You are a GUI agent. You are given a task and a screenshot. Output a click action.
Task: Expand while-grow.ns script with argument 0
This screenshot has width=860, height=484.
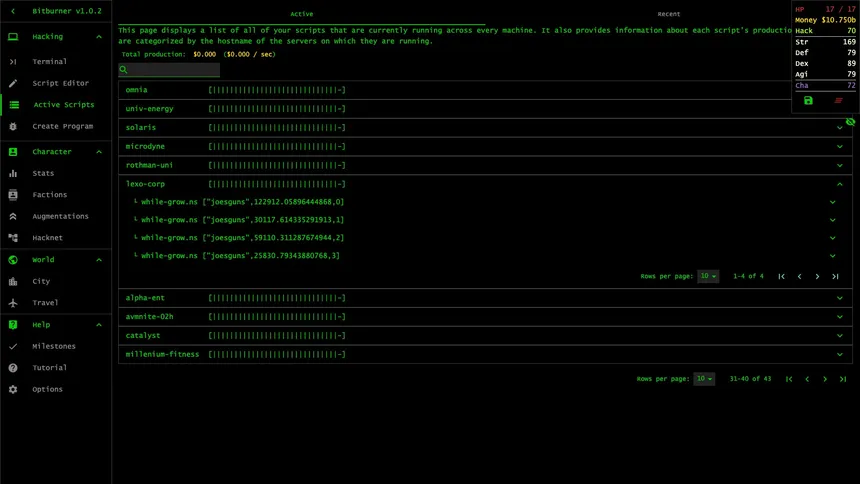pyautogui.click(x=833, y=202)
